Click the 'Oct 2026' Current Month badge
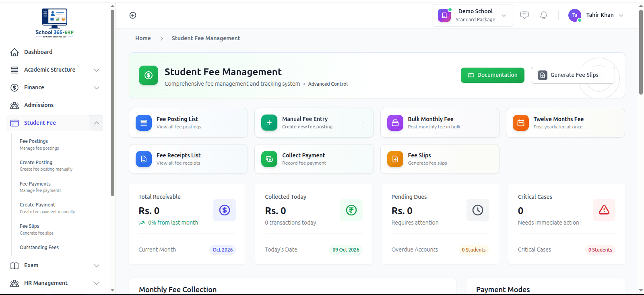Viewport: 644px width, 295px height. 223,250
